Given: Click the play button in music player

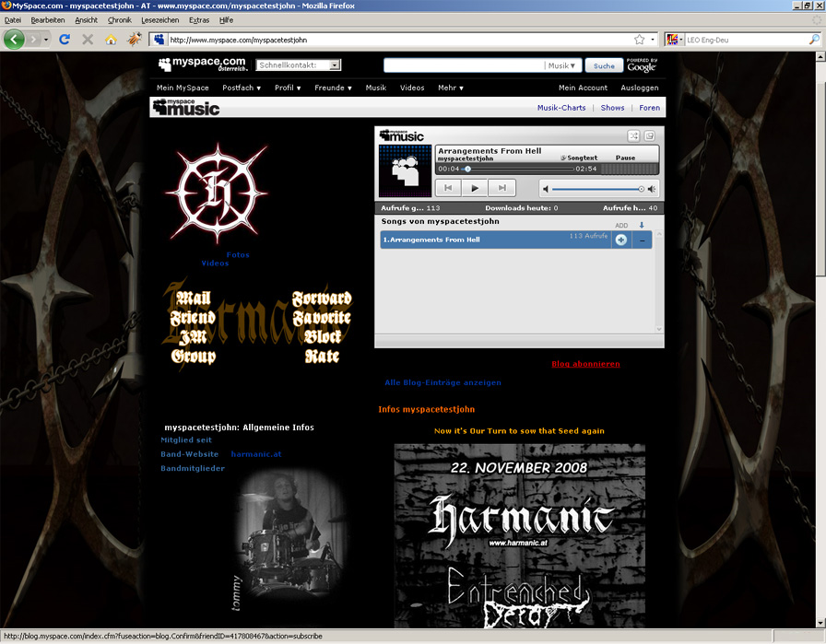Looking at the screenshot, I should tap(475, 188).
